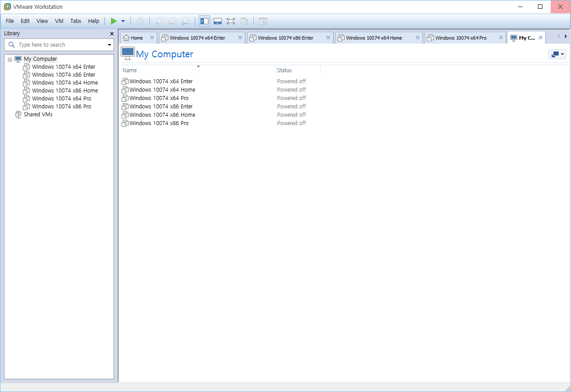This screenshot has width=571, height=392.
Task: Click the Enter Full Screen toolbar icon
Action: tap(231, 21)
